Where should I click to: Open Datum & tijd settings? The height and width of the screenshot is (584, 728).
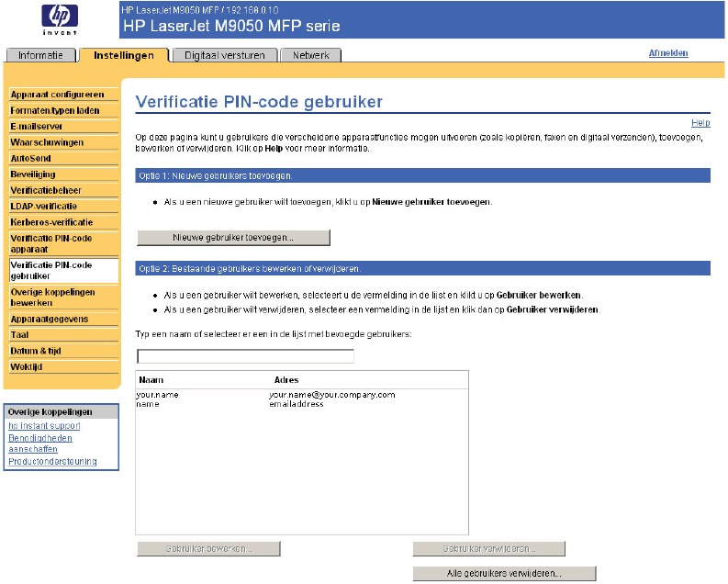(63, 351)
